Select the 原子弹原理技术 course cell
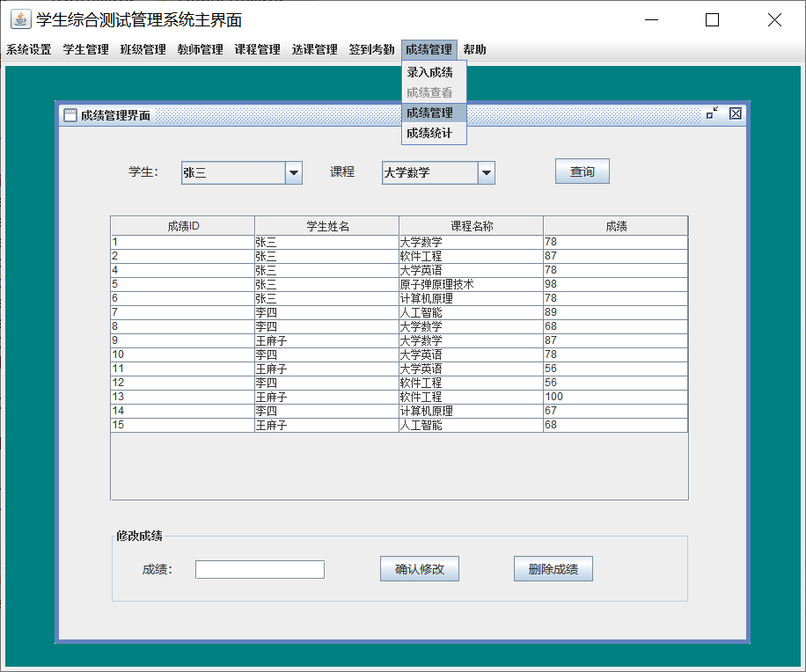Viewport: 806px width, 672px height. (471, 284)
